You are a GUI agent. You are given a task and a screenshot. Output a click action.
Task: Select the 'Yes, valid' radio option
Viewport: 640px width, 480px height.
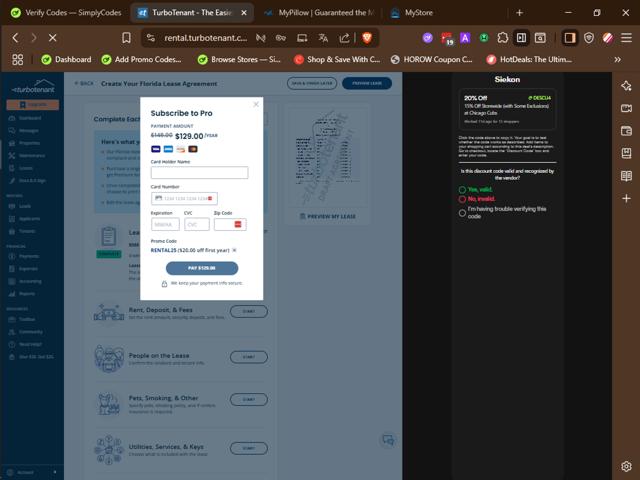462,189
